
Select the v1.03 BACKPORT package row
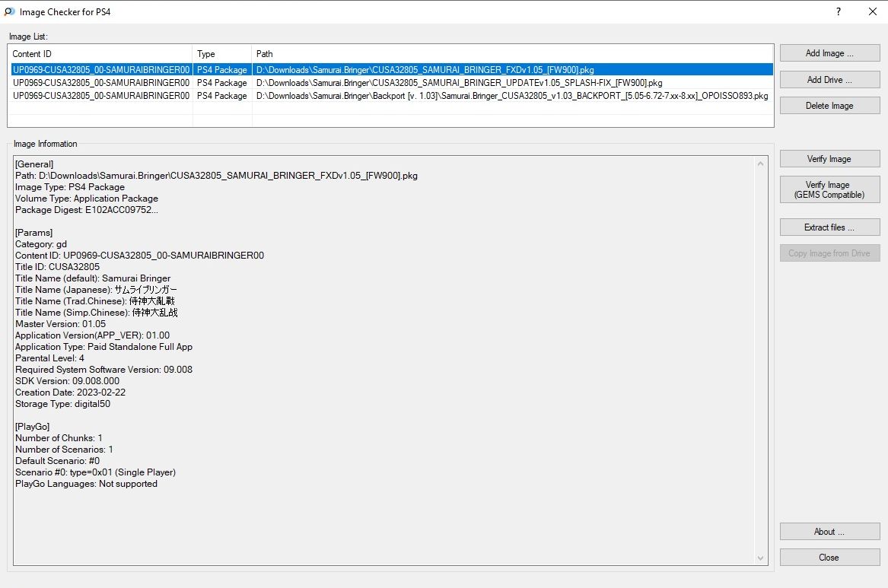[391, 96]
